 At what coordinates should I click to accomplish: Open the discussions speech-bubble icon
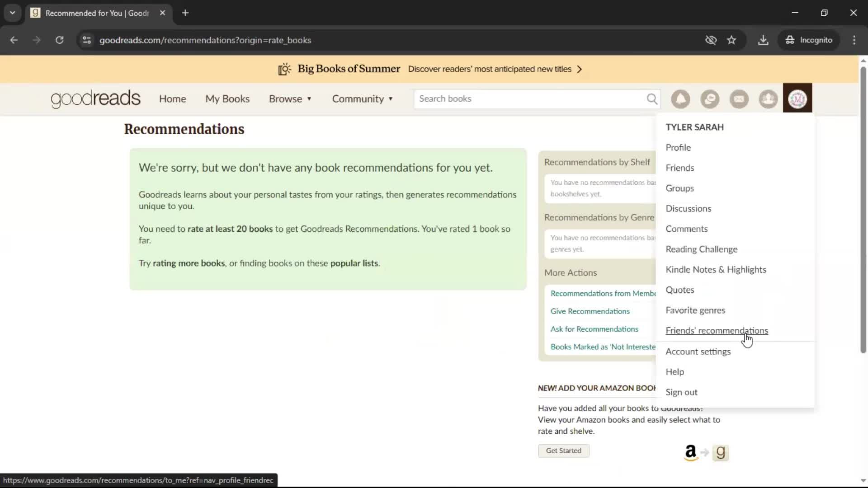[710, 99]
